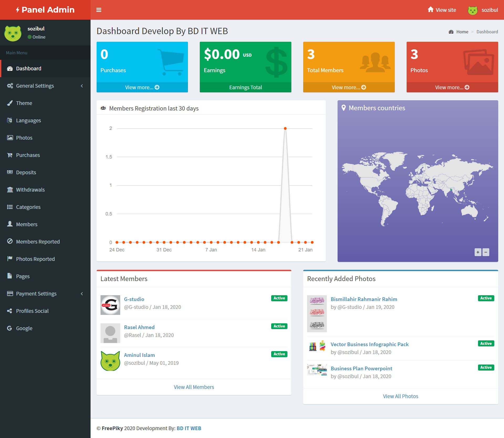Expand the General Settings submenu chevron
504x438 pixels.
click(x=82, y=86)
